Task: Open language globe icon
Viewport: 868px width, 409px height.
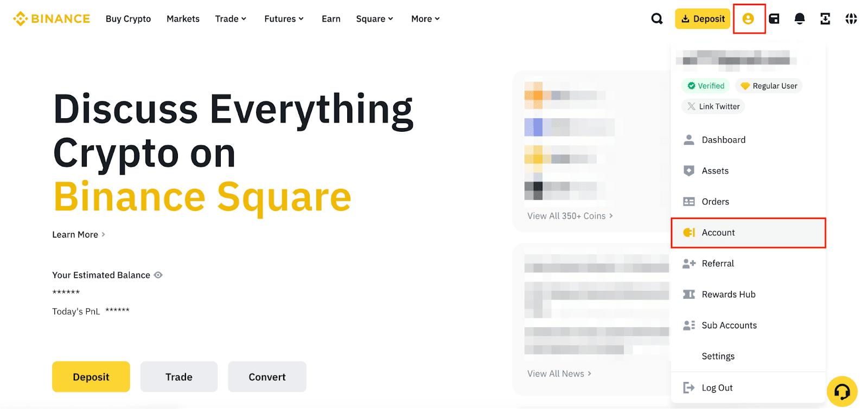Action: click(851, 19)
